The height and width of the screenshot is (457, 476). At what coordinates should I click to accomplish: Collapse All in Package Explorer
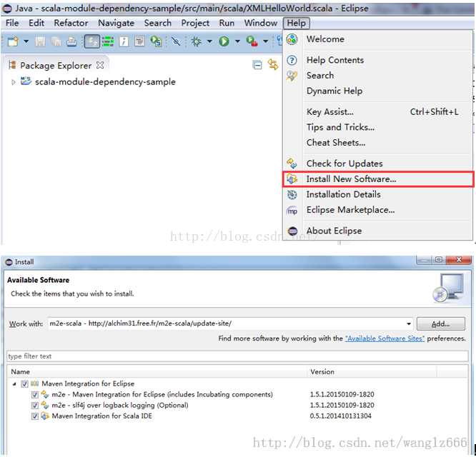click(257, 65)
